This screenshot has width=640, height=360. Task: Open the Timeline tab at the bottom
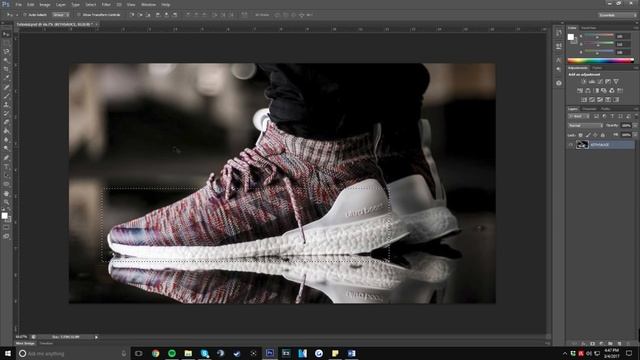pos(46,344)
